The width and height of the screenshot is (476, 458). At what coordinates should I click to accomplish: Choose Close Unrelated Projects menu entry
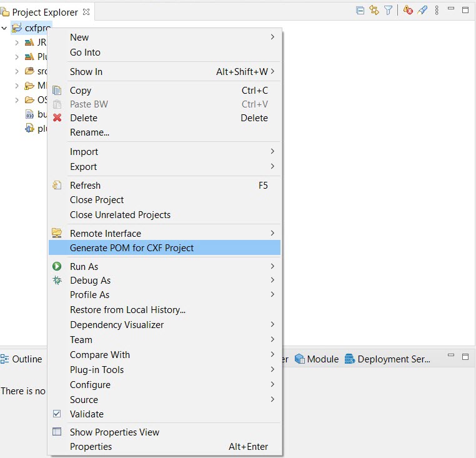pos(120,214)
